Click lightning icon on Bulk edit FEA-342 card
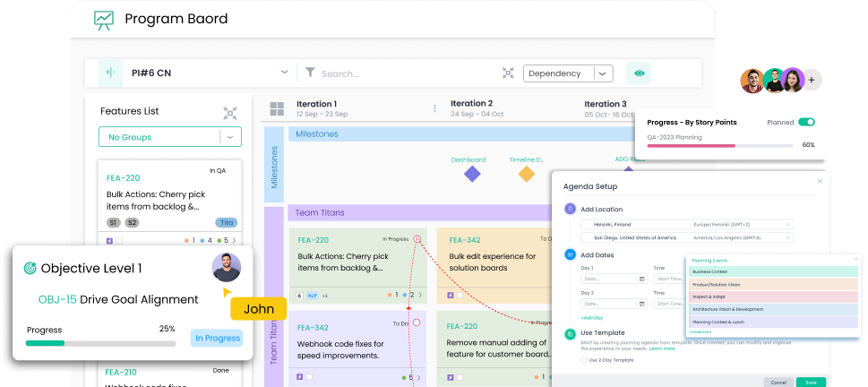 coord(451,295)
